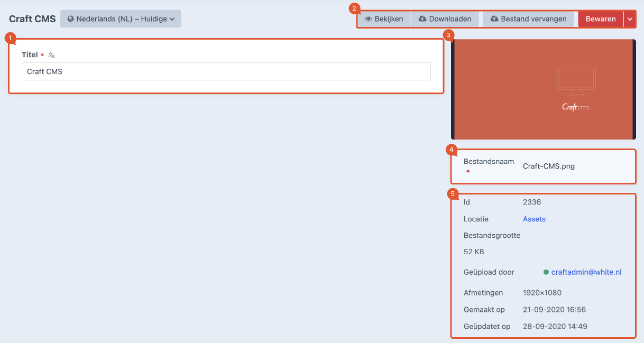Viewport: 644px width, 343px height.
Task: Click the cloud upload icon on Bestand vervangen
Action: coord(494,19)
